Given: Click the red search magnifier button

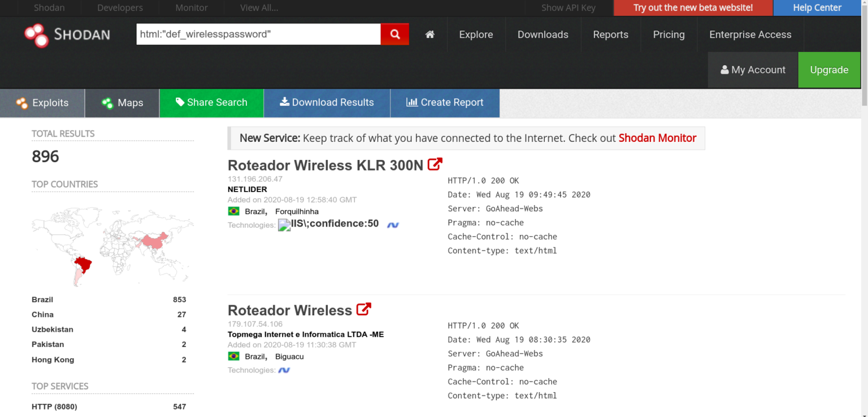Looking at the screenshot, I should [x=394, y=34].
